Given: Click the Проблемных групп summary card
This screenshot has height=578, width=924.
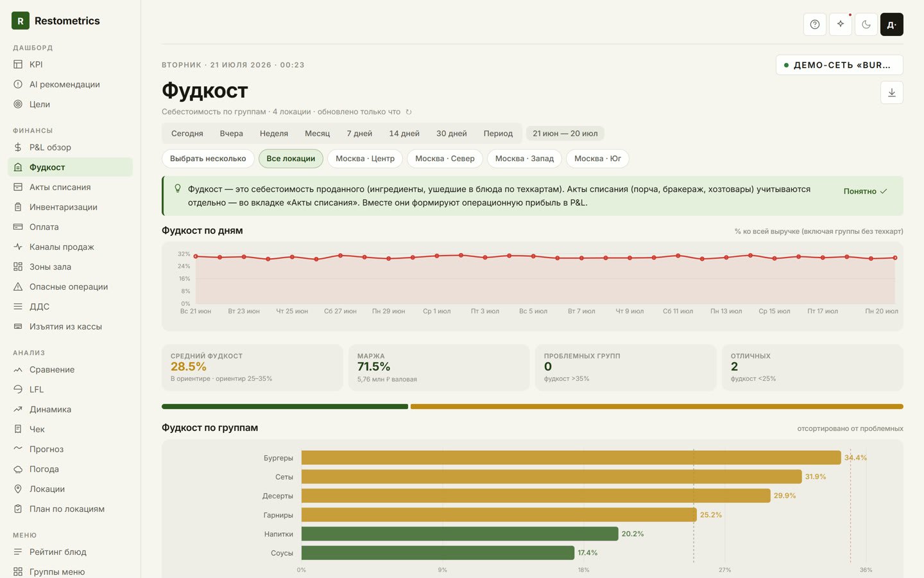Looking at the screenshot, I should [626, 367].
